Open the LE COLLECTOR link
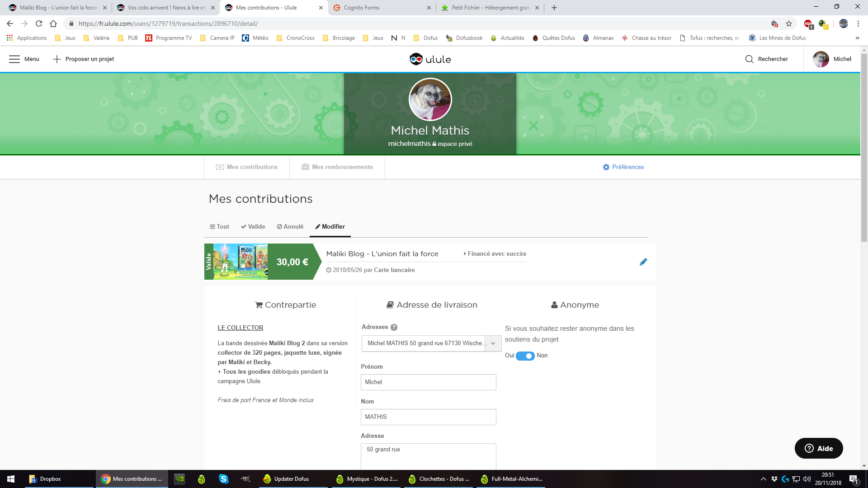Viewport: 868px width, 488px height. point(240,328)
